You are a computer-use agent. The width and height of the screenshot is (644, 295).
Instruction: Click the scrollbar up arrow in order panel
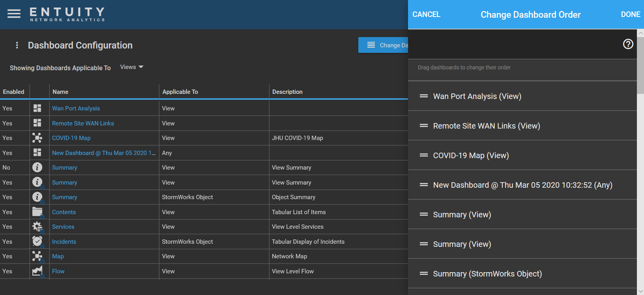click(x=640, y=34)
